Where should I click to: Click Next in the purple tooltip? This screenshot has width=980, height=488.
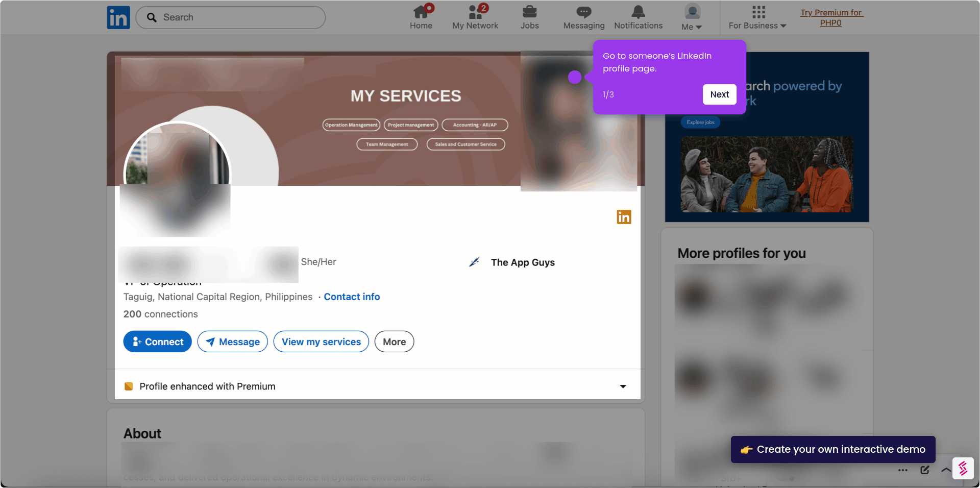click(x=719, y=94)
